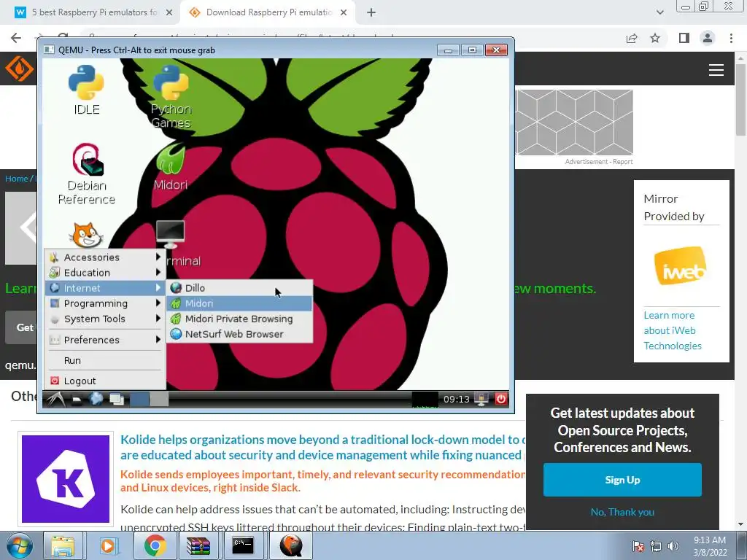The height and width of the screenshot is (560, 747).
Task: Expand the Accessories submenu
Action: click(105, 257)
